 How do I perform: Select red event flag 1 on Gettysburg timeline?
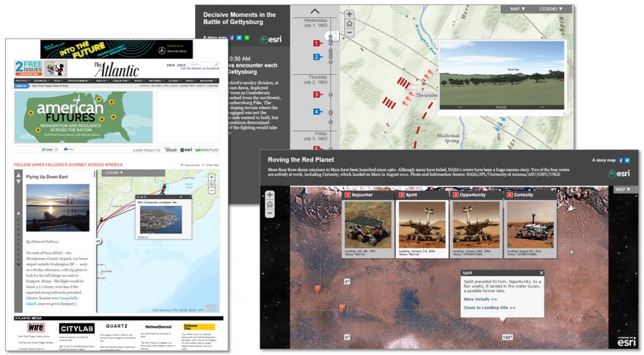(317, 43)
